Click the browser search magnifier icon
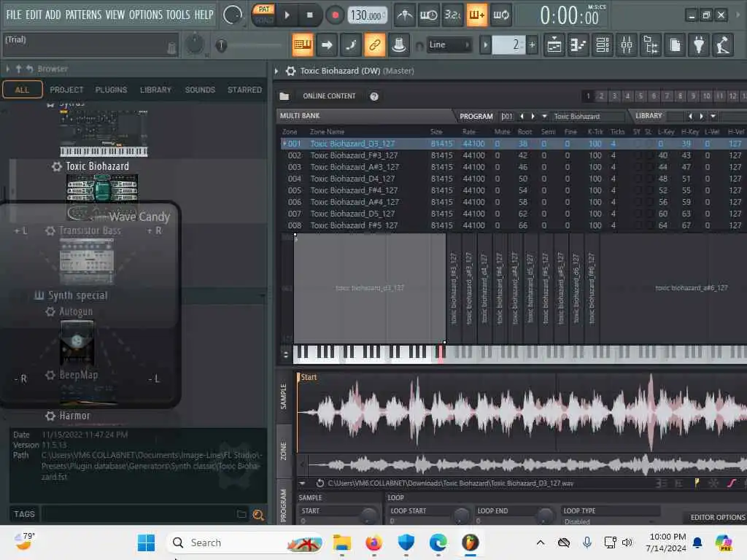 pos(258,514)
